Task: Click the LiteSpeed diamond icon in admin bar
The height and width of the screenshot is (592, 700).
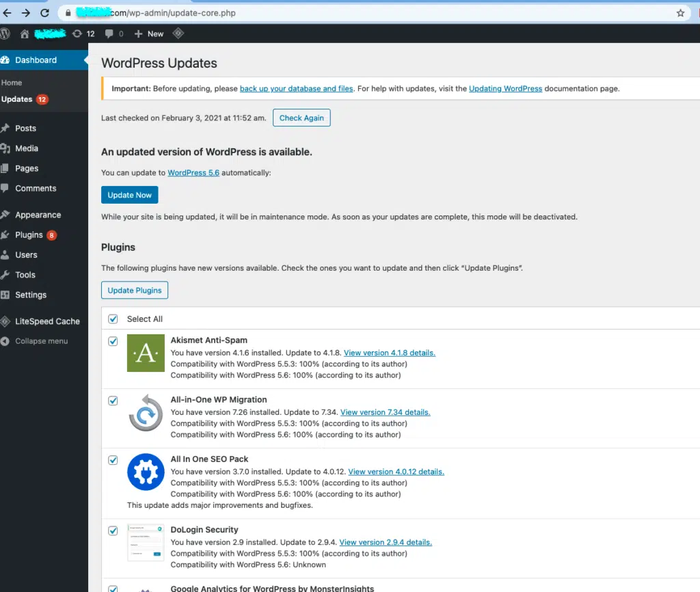Action: point(178,33)
